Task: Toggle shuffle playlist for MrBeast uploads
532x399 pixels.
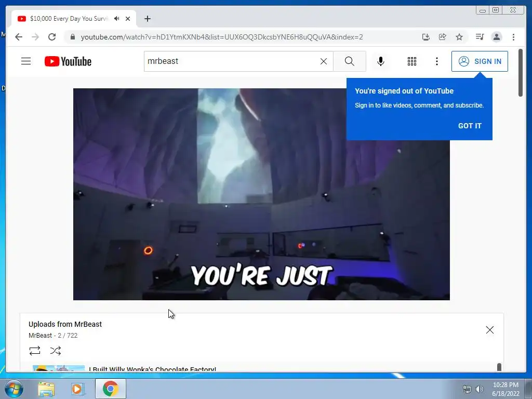Action: [55, 350]
